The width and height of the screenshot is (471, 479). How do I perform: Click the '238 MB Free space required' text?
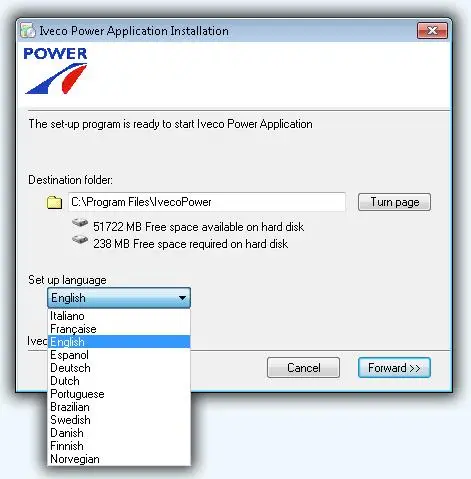click(x=190, y=244)
